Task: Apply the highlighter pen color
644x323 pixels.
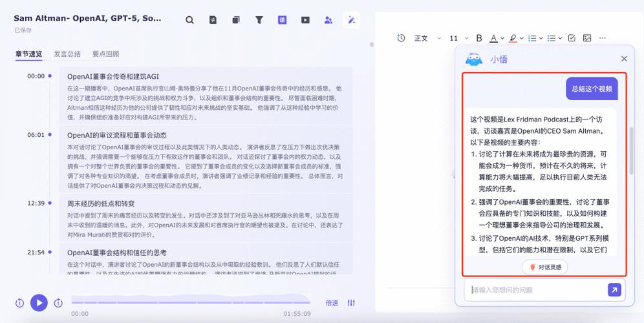Action: pyautogui.click(x=513, y=38)
